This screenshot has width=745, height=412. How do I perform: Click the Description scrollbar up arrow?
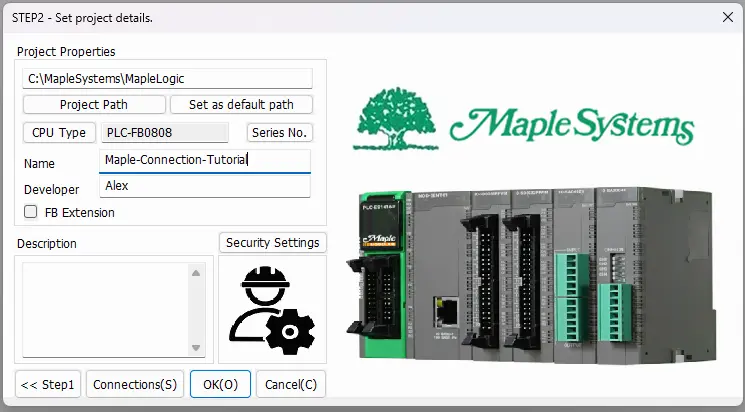(x=196, y=273)
